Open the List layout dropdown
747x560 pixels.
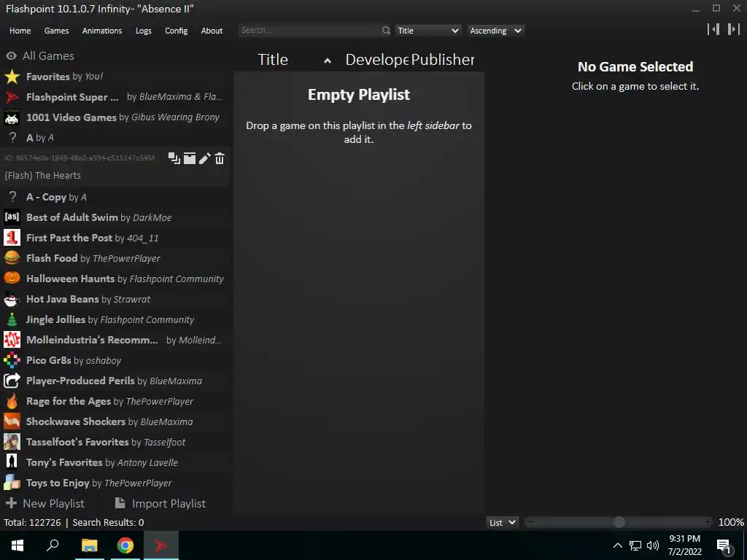click(x=503, y=522)
